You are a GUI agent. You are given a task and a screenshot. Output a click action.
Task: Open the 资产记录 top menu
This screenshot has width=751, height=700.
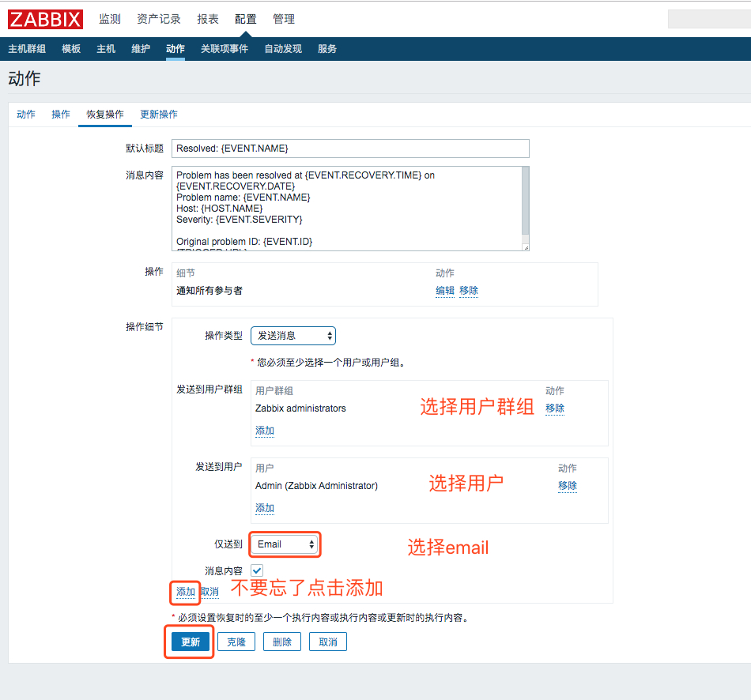(x=159, y=19)
